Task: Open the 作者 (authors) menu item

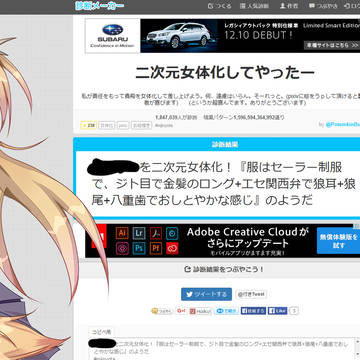Action: 289,6
